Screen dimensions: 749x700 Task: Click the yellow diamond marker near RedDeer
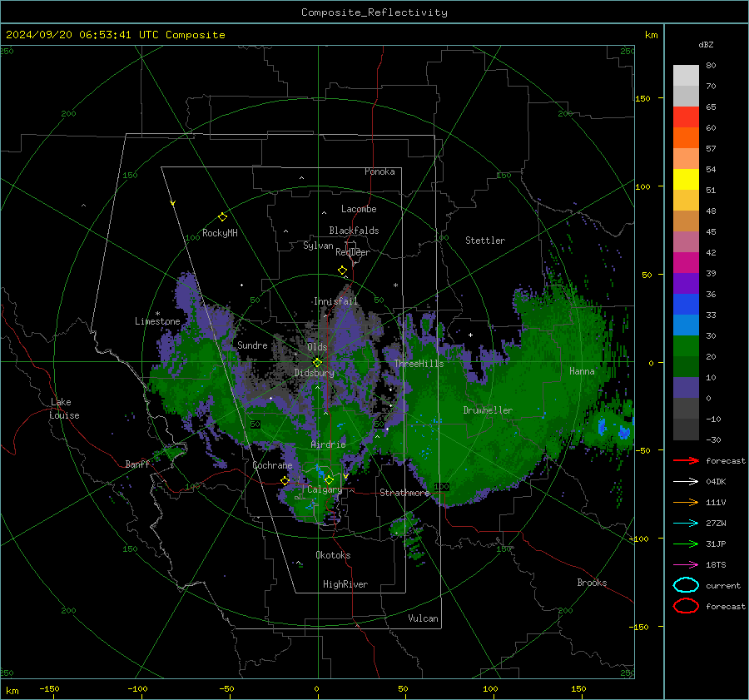click(342, 271)
